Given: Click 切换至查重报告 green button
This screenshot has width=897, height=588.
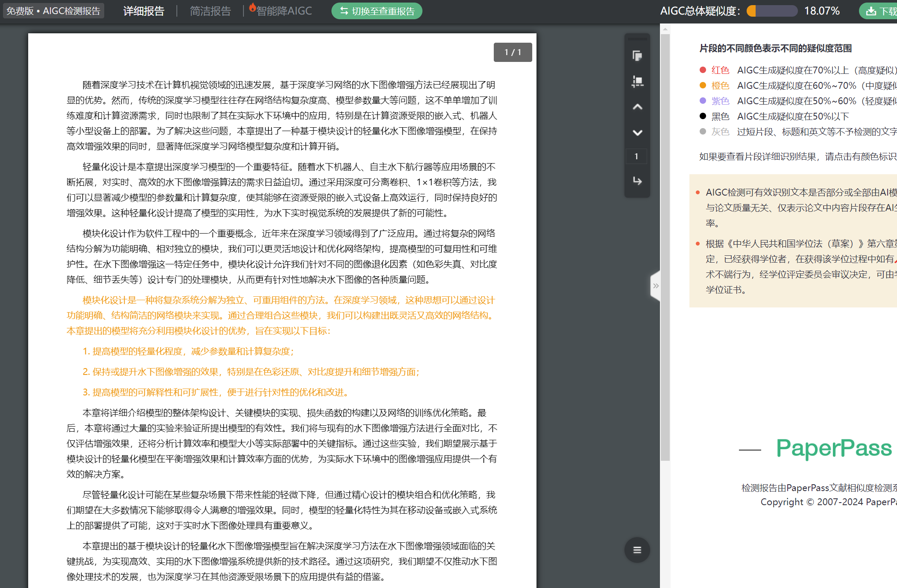Looking at the screenshot, I should tap(377, 11).
